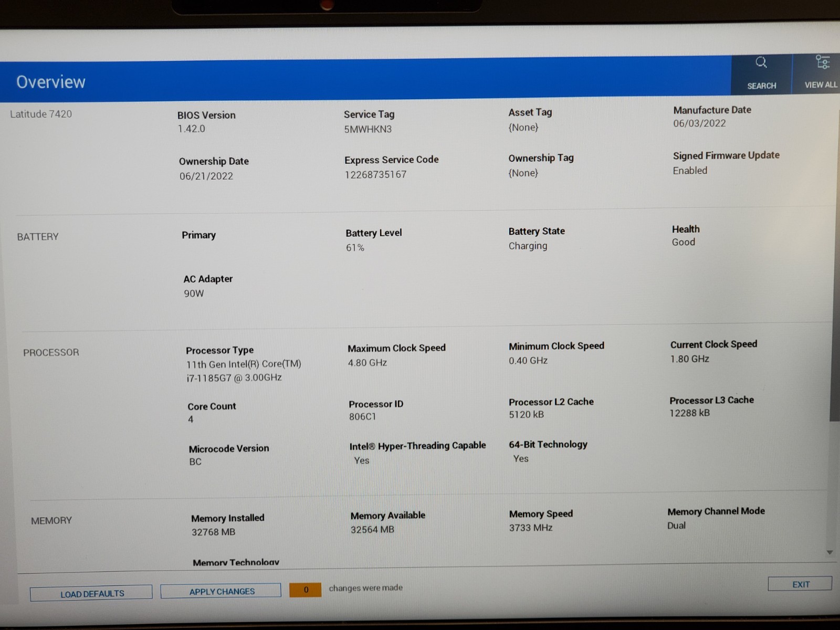840x630 pixels.
Task: Select AC Adapter value 90W
Action: 194,293
